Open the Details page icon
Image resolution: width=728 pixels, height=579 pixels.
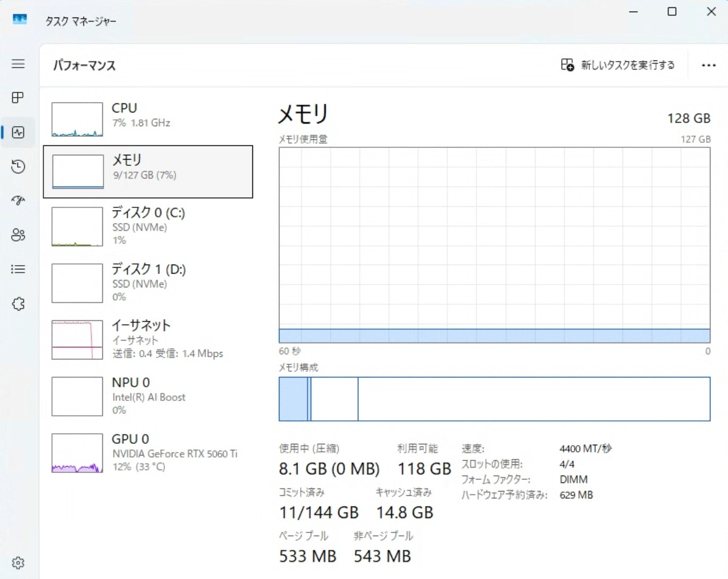(x=18, y=269)
